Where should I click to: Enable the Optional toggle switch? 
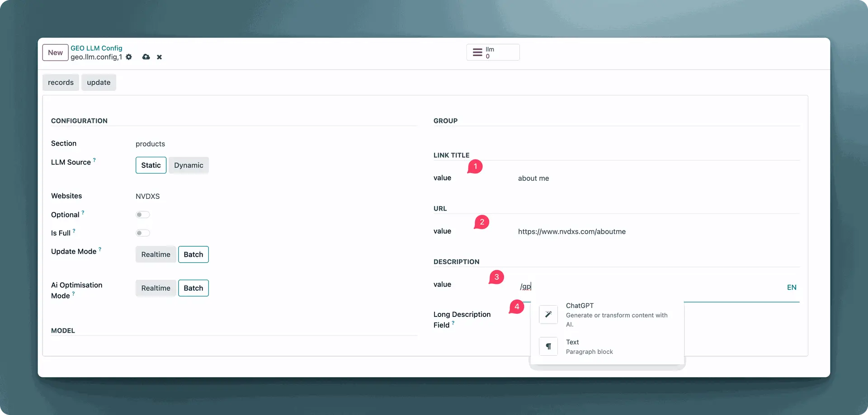click(142, 215)
